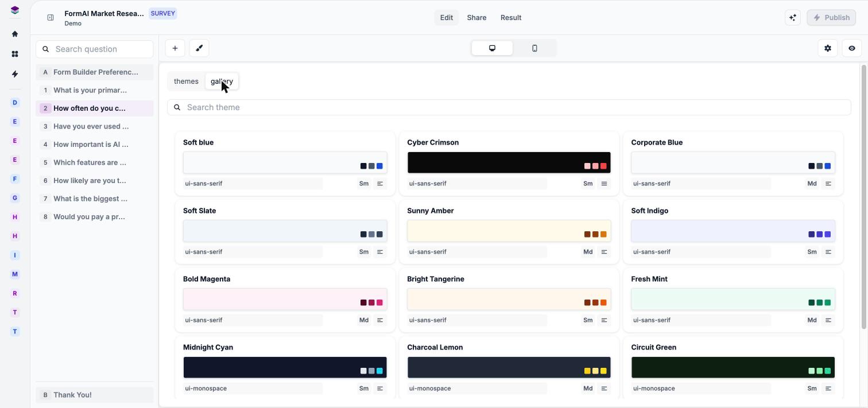Select question 2 How often do you c...
The image size is (868, 408).
[x=95, y=108]
